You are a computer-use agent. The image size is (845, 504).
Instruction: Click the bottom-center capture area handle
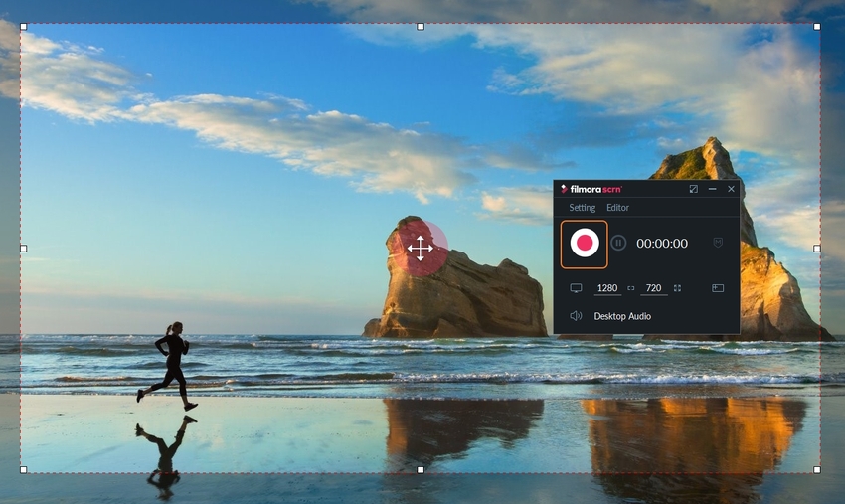tap(421, 470)
